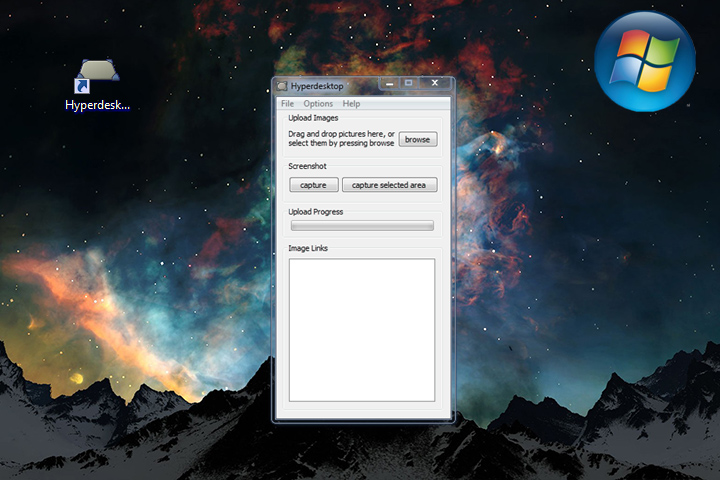Screen dimensions: 720x480
Task: Click the 'Screenshot' group label
Action: [307, 166]
